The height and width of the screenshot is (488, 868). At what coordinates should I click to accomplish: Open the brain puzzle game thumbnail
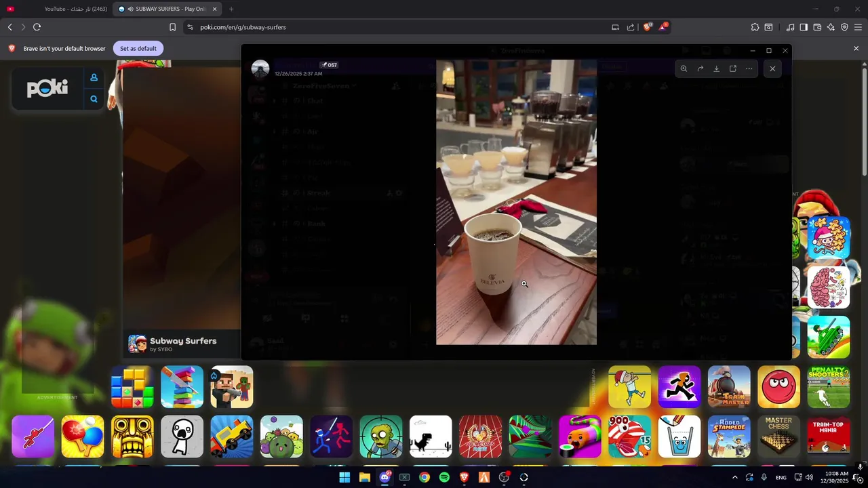829,287
